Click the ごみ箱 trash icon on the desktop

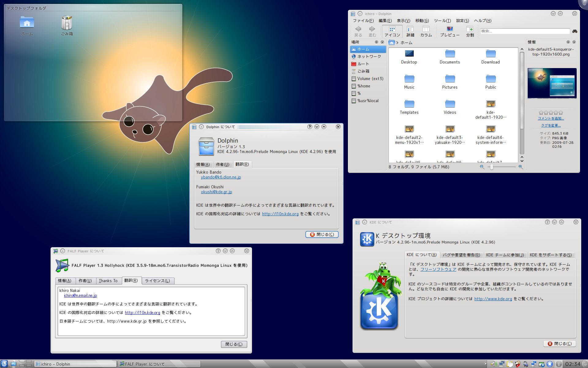[67, 26]
